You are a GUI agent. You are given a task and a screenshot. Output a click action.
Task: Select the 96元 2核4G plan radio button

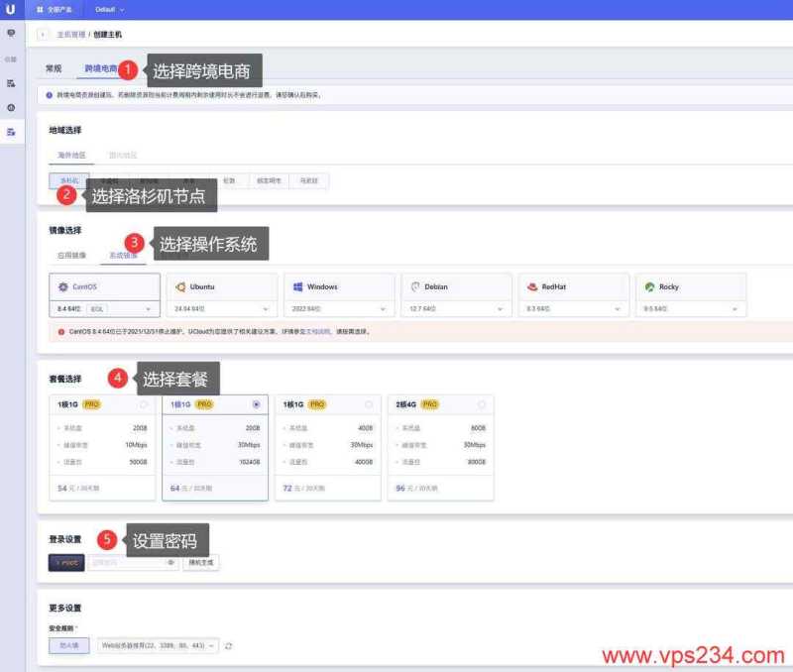coord(482,404)
